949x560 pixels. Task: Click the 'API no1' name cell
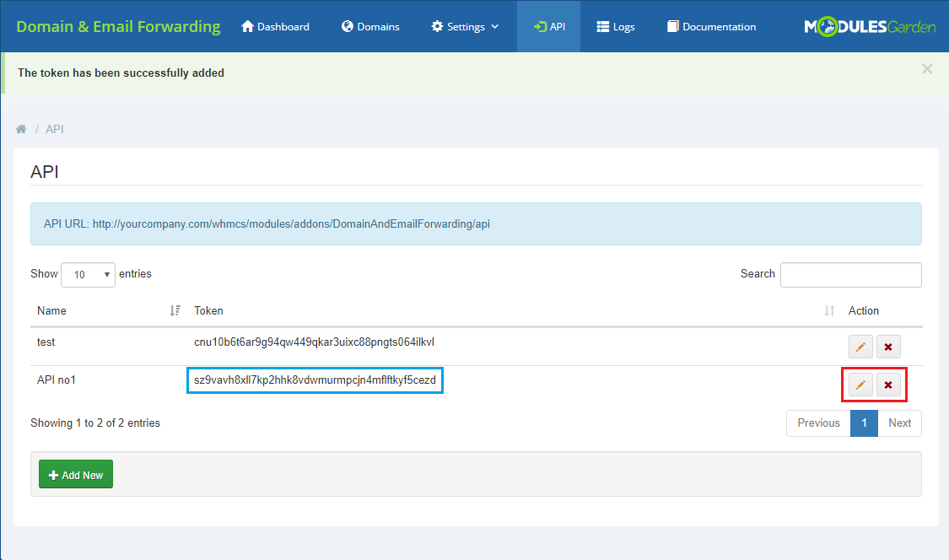(x=57, y=380)
